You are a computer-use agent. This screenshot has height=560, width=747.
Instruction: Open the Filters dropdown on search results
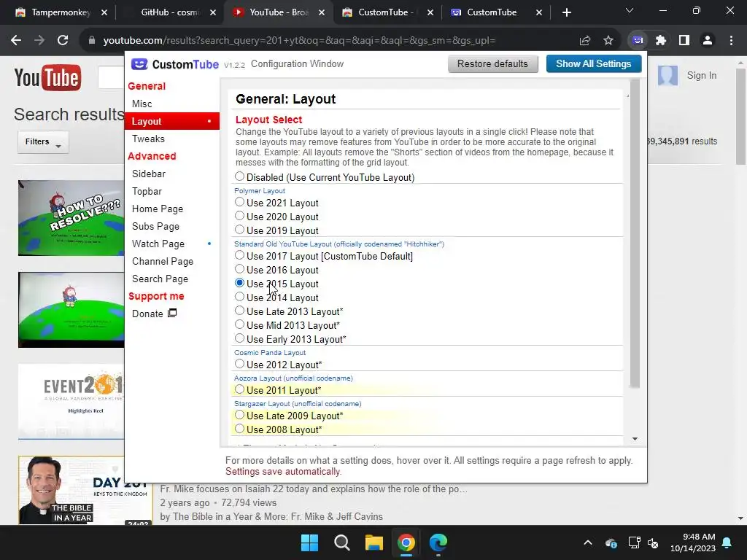(x=43, y=142)
